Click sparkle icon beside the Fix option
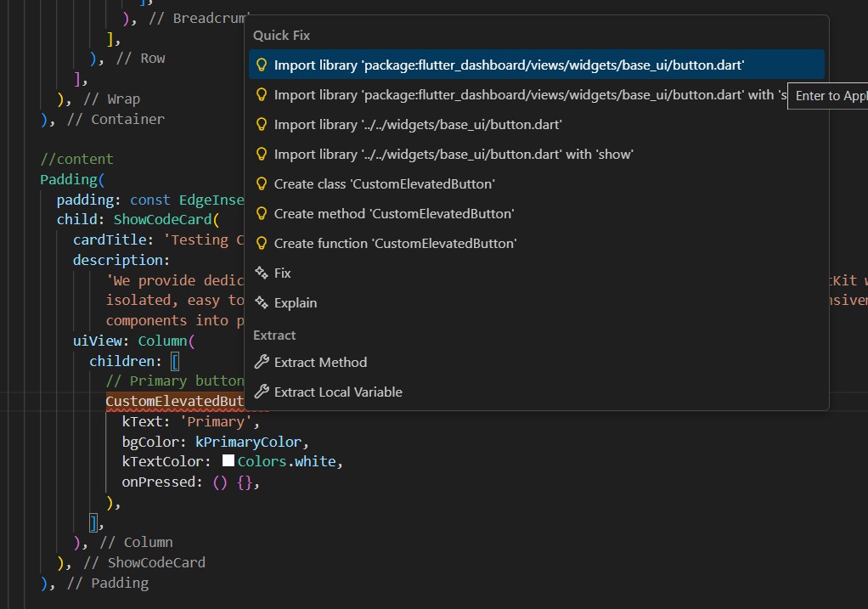Screen dimensions: 868x609 [x=262, y=273]
